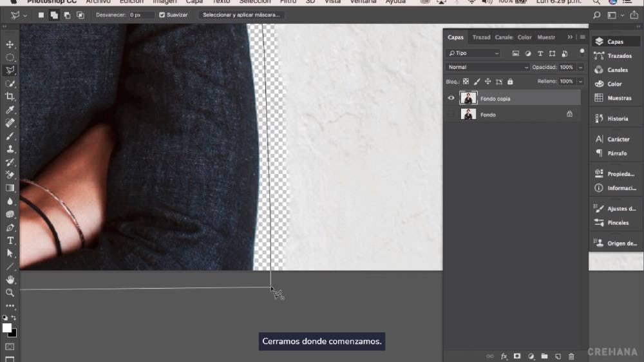The width and height of the screenshot is (644, 362).
Task: Hide the Fondo copia layer
Action: [451, 99]
